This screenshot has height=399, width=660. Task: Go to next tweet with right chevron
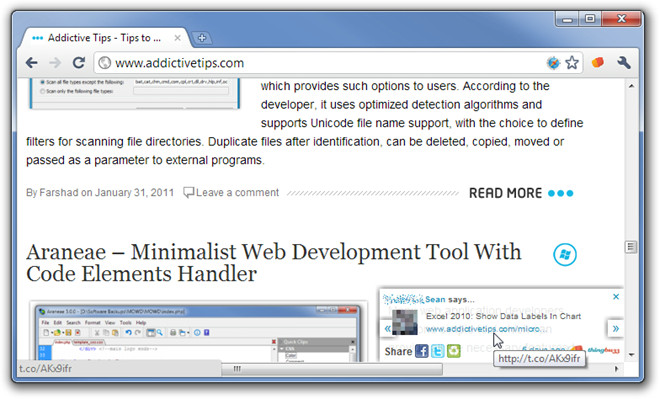click(x=615, y=328)
